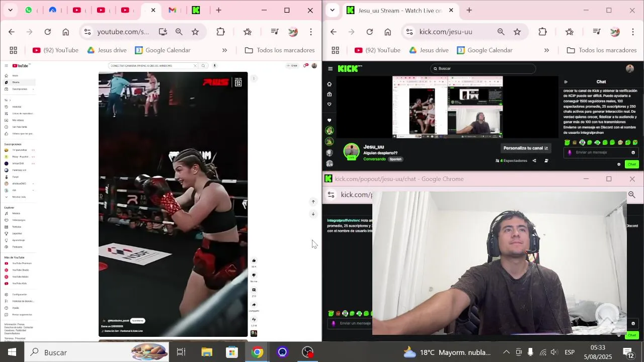Show hidden bookmarks chevron in left Chrome
644x362 pixels.
click(x=224, y=50)
